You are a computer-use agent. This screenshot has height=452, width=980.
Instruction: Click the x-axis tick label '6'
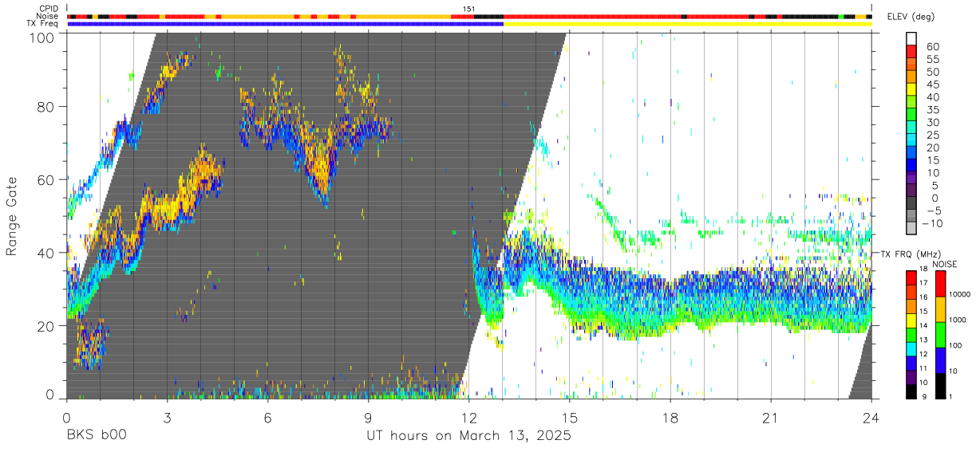point(267,417)
